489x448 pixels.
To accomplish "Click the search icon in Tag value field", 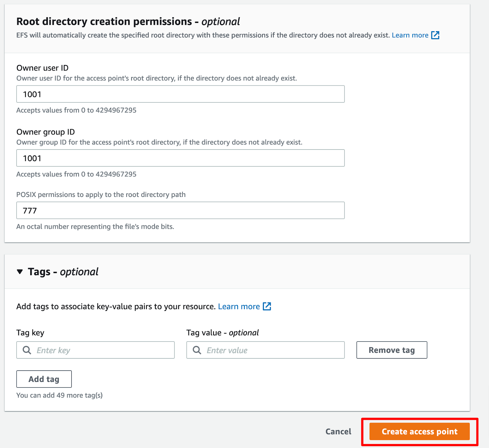I will click(x=197, y=350).
